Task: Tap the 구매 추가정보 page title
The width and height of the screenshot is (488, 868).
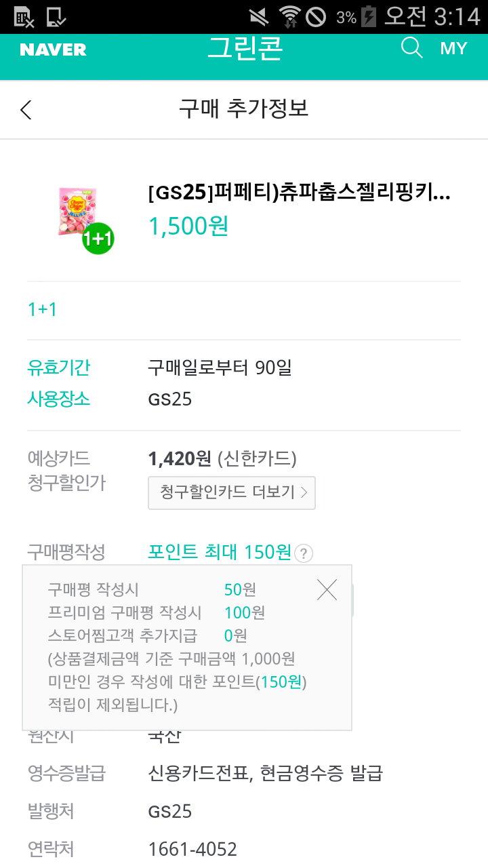Action: click(244, 108)
